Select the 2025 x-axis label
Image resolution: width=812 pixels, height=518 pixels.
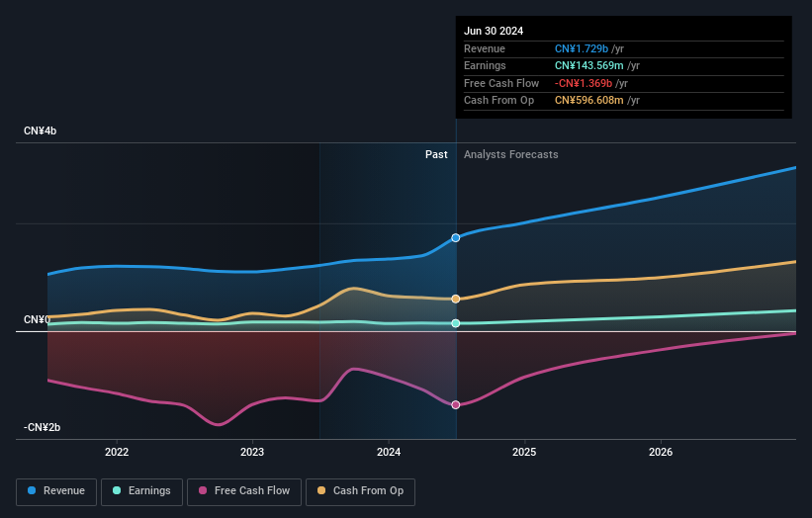pyautogui.click(x=524, y=453)
